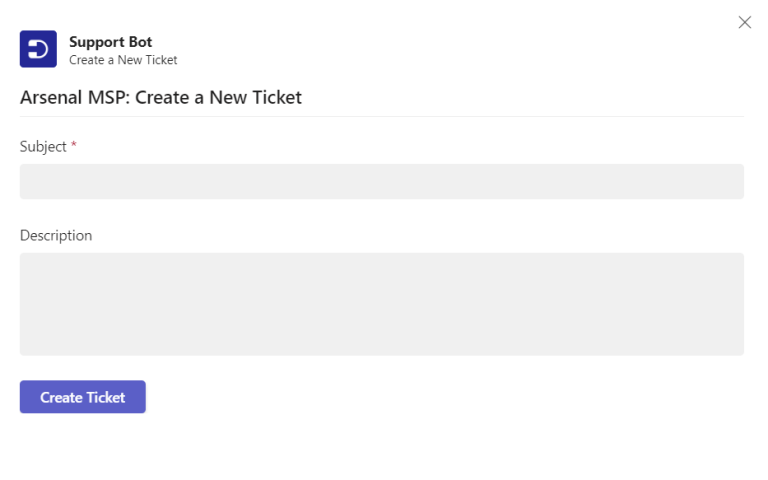Viewport: 768px width, 480px height.
Task: Click the Subject field label
Action: pyautogui.click(x=43, y=147)
